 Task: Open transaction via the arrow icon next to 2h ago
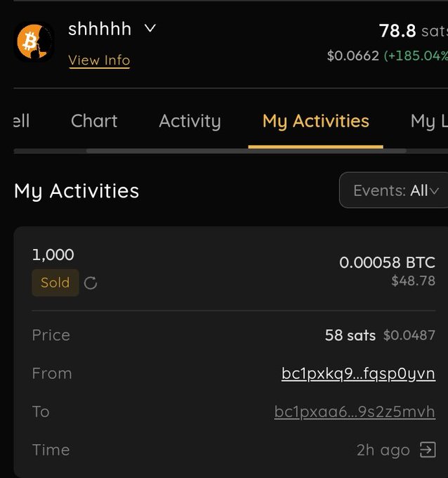(x=428, y=450)
